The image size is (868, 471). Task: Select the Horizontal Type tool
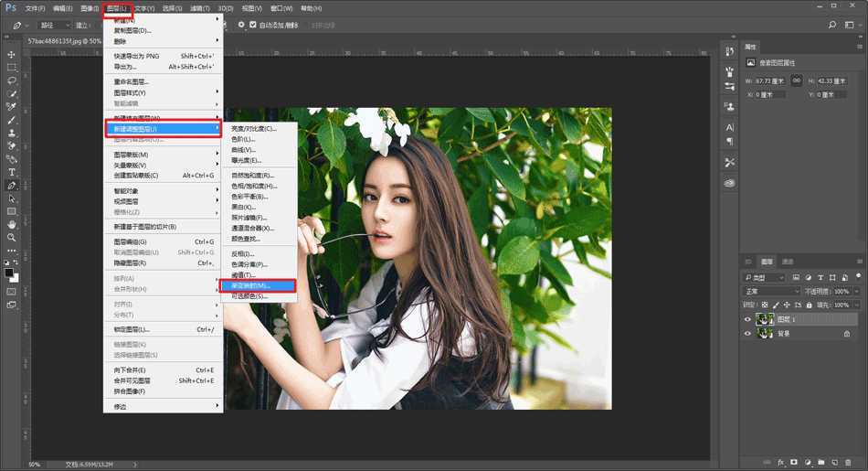point(12,172)
